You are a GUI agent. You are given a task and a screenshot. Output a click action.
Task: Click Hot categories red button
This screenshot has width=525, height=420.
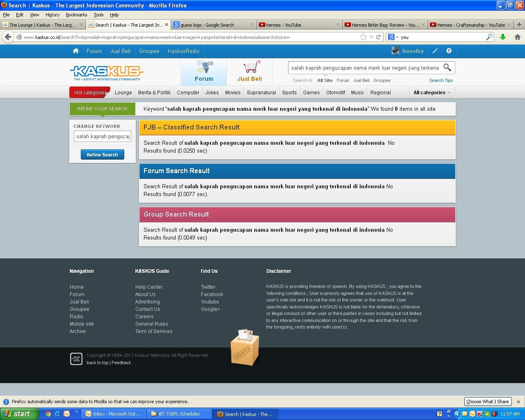pos(90,92)
